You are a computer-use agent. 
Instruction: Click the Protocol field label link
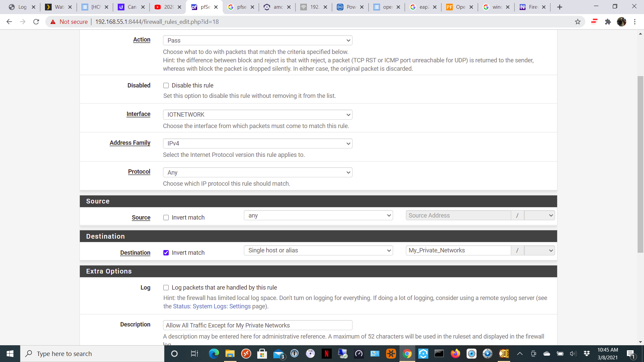point(139,172)
